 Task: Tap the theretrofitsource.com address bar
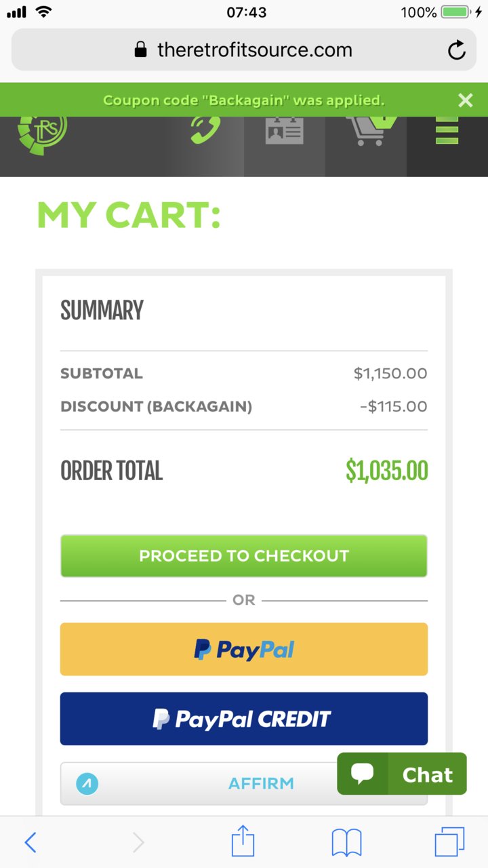tap(244, 50)
